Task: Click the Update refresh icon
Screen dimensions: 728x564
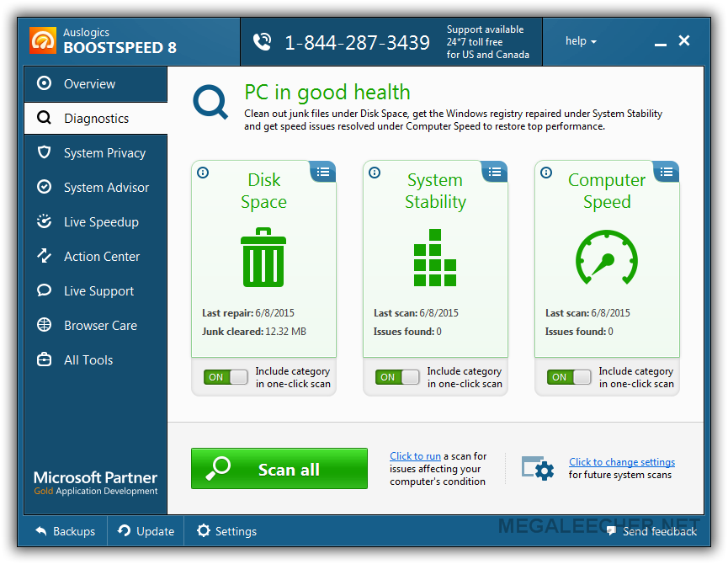Action: coord(124,530)
